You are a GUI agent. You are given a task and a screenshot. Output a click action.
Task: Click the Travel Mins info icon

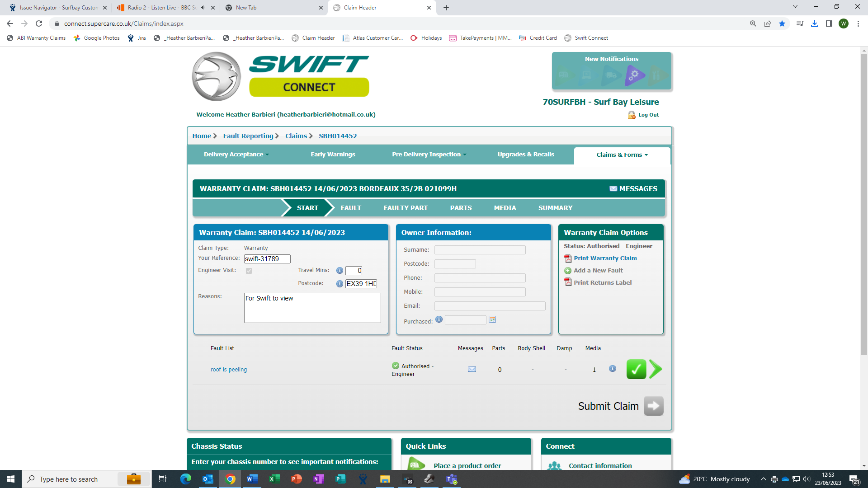click(x=340, y=271)
